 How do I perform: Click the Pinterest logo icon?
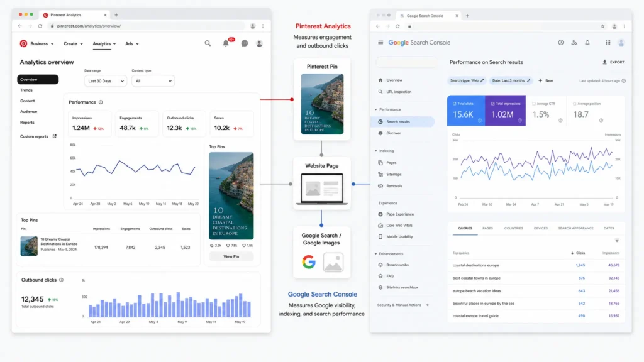[23, 43]
